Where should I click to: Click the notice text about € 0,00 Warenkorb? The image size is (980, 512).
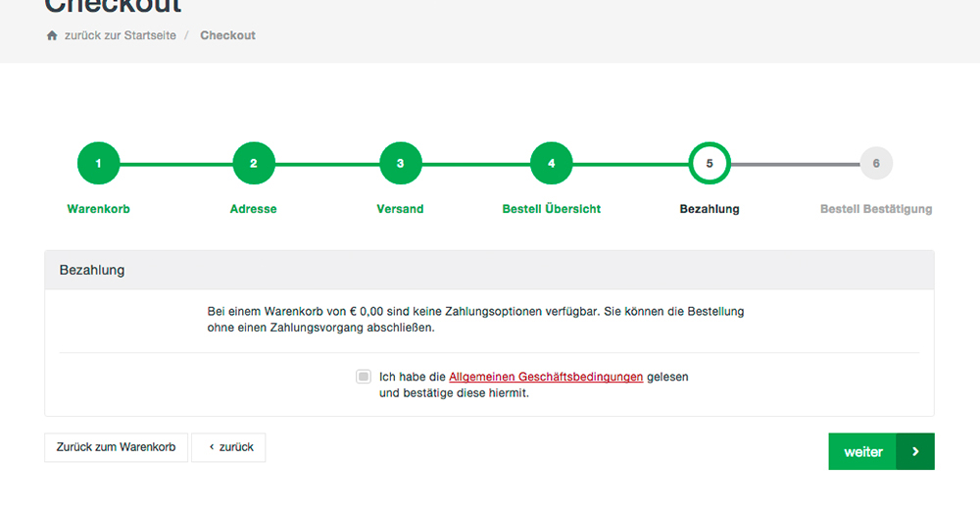475,319
